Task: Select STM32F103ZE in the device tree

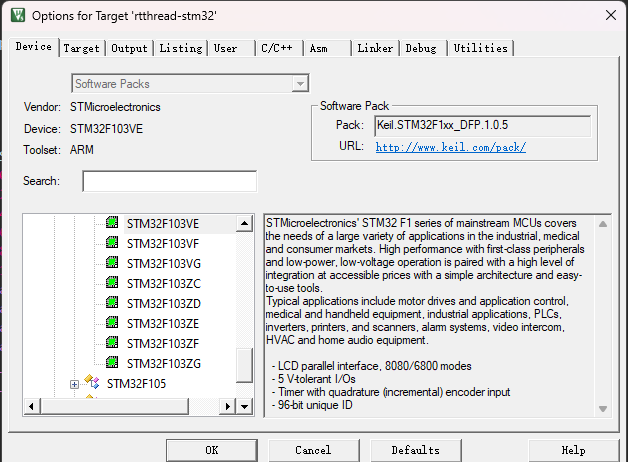Action: [x=163, y=323]
